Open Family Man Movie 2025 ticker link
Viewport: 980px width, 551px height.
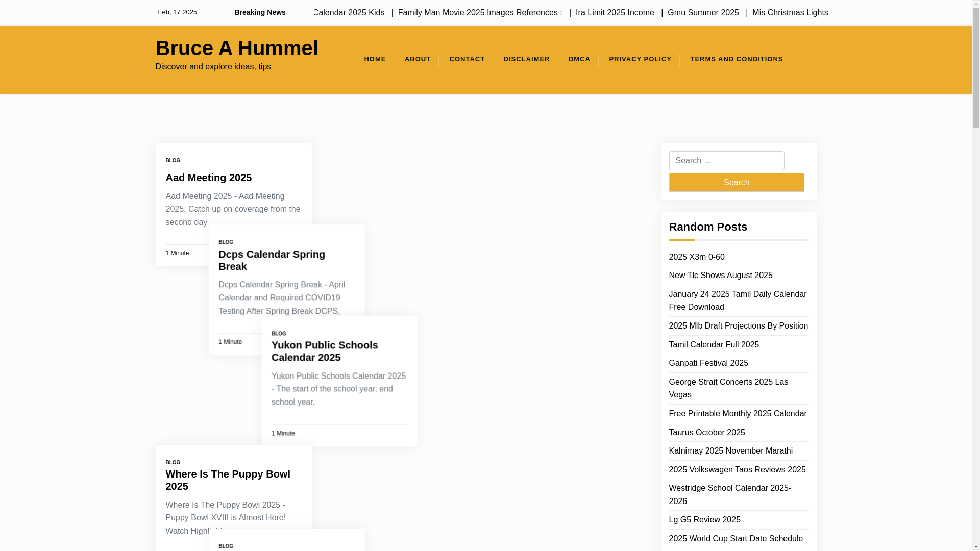tap(480, 12)
